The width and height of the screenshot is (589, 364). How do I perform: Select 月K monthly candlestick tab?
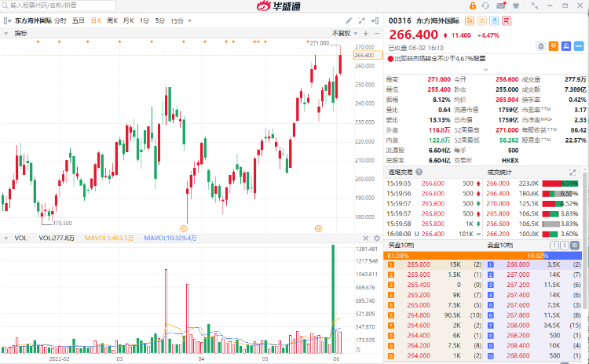pyautogui.click(x=129, y=20)
